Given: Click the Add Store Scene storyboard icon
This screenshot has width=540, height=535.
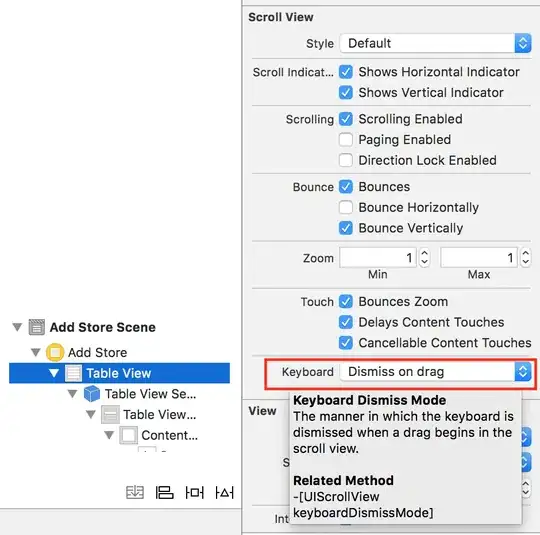Looking at the screenshot, I should [37, 327].
